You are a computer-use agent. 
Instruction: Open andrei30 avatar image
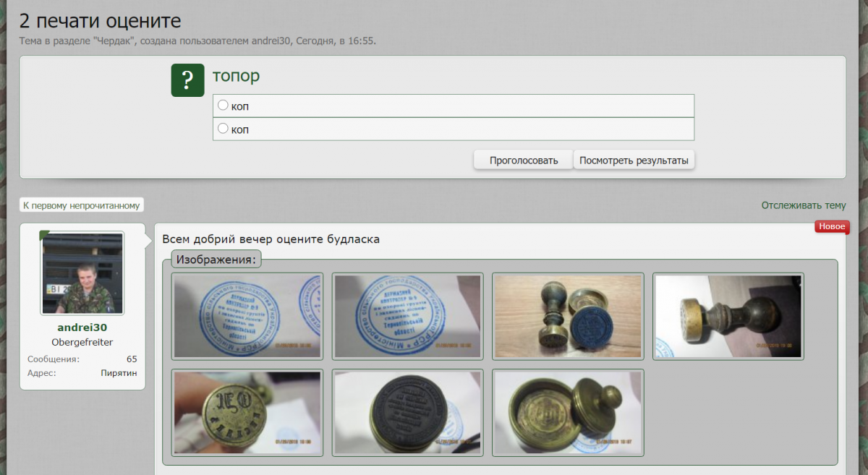pos(82,273)
